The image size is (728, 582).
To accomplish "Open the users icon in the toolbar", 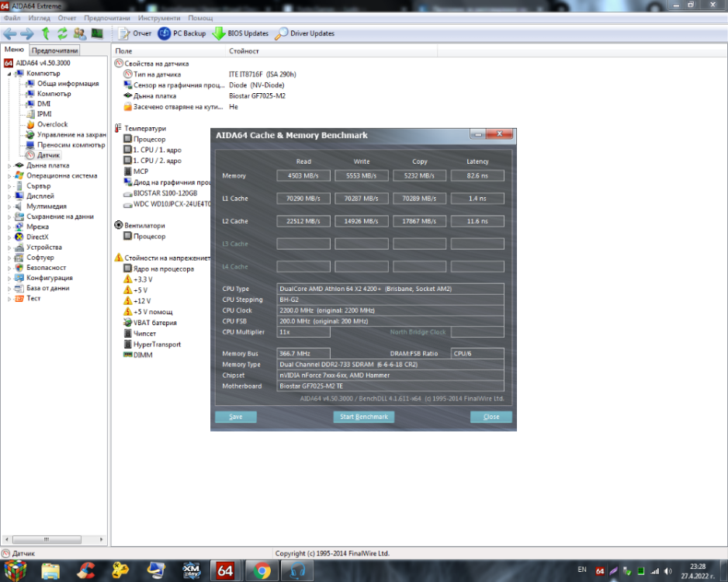I will click(79, 33).
